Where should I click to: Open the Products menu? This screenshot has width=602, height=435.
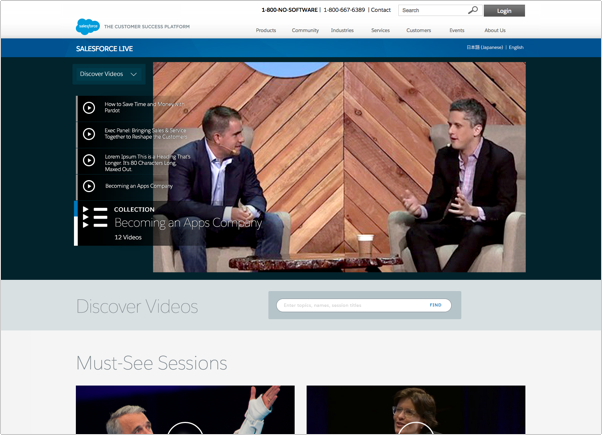(x=266, y=30)
